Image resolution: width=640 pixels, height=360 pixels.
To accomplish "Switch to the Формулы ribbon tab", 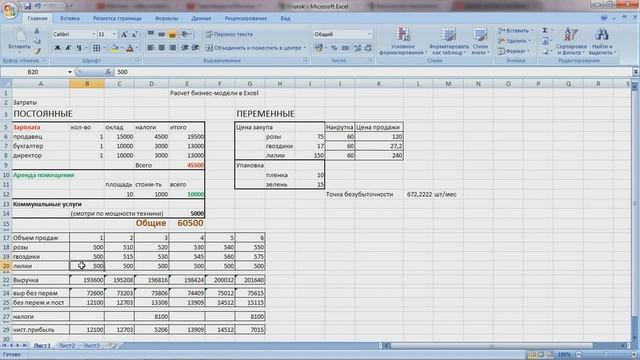I will point(167,18).
